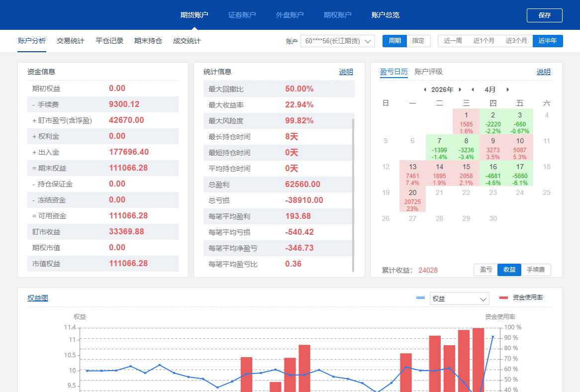Screen dimensions: 580x392
Task: Click 累计收益 value 24028
Action: 428,270
